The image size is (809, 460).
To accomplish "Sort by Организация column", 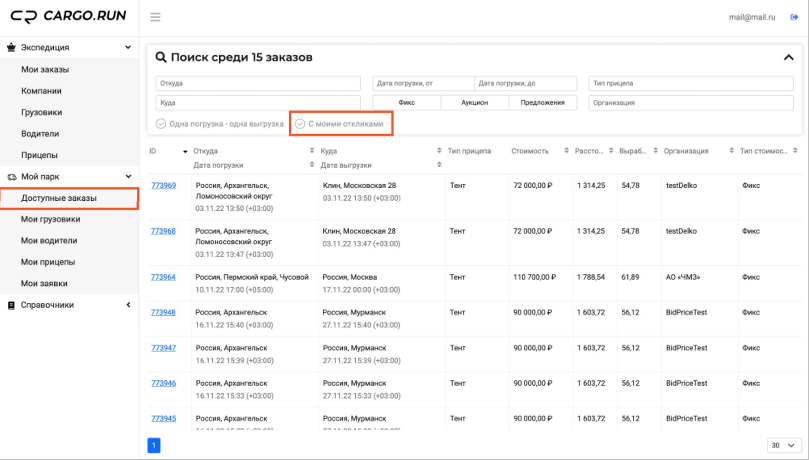I will [x=731, y=151].
